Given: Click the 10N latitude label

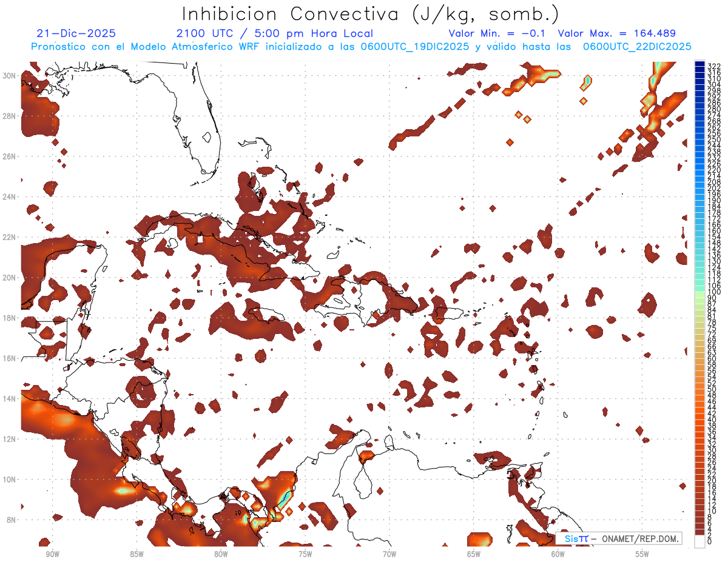Looking at the screenshot, I should click(x=8, y=480).
